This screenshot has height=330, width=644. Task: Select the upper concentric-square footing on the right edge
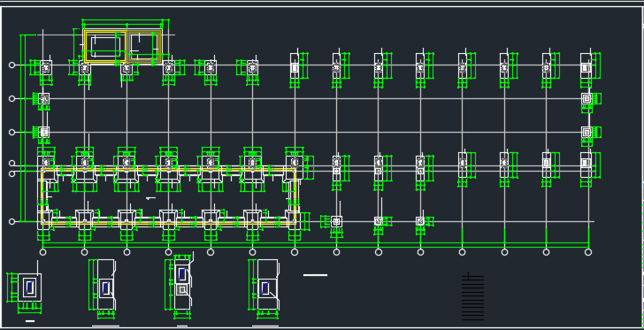click(586, 98)
